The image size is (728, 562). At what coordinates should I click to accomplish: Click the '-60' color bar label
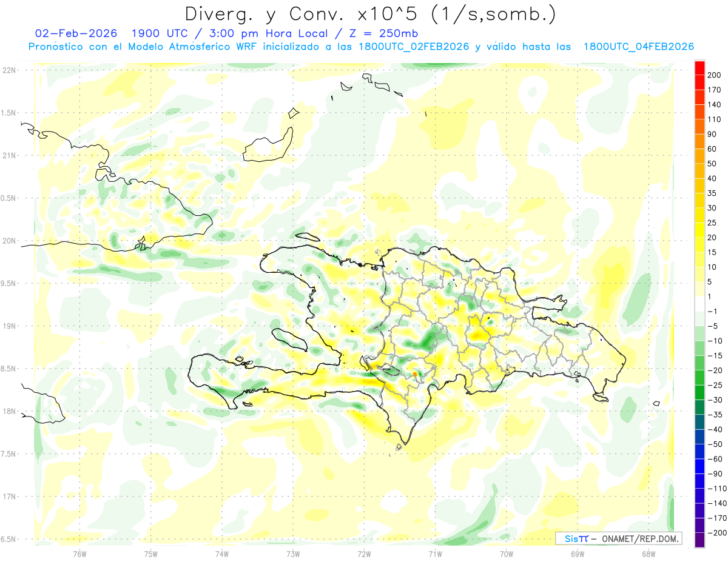(715, 459)
